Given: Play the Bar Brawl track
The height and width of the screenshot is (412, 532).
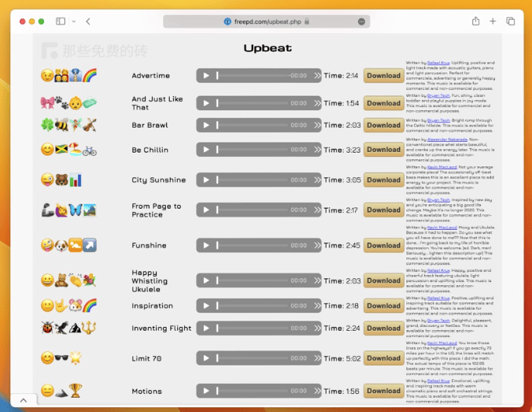Looking at the screenshot, I should click(206, 124).
